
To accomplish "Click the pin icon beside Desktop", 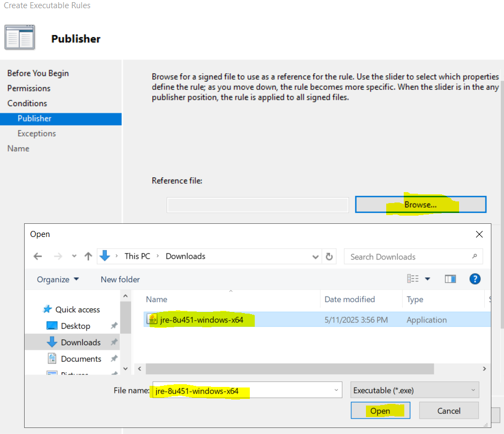I will (114, 326).
